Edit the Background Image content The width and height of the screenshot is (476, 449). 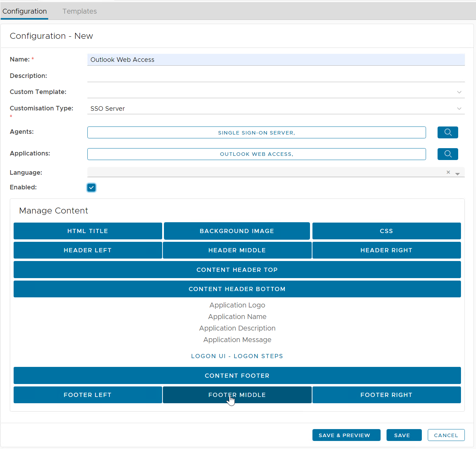click(x=237, y=231)
